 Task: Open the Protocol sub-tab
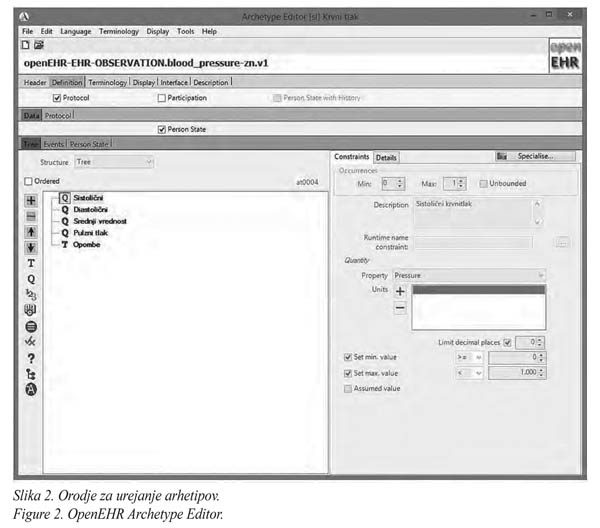(x=57, y=116)
